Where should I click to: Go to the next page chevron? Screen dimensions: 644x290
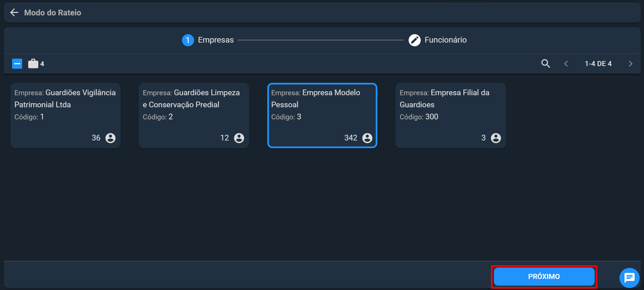point(631,64)
